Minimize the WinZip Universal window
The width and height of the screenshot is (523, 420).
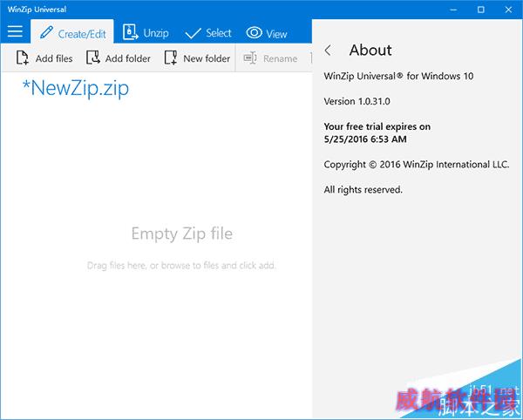453,10
